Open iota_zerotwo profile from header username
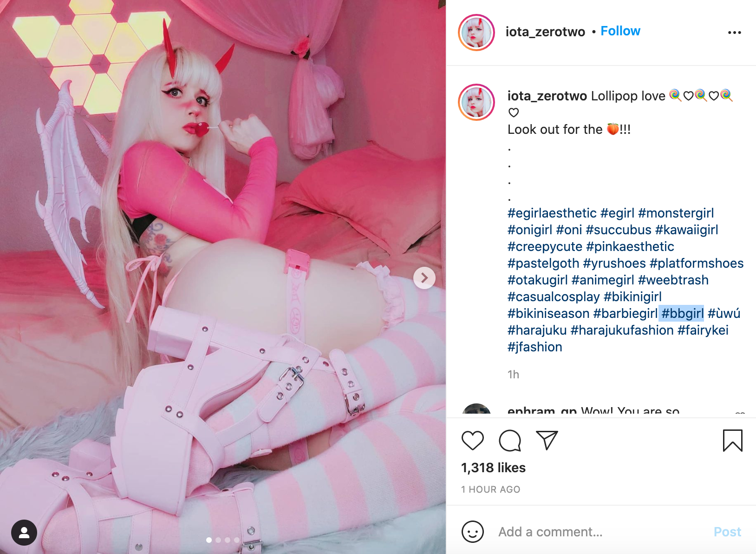756x554 pixels. (545, 32)
